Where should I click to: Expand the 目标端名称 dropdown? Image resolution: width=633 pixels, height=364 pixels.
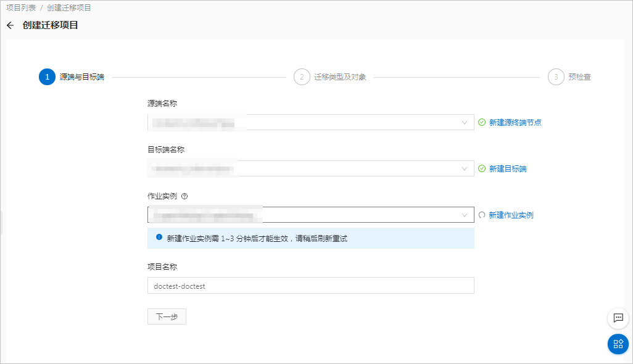point(465,169)
